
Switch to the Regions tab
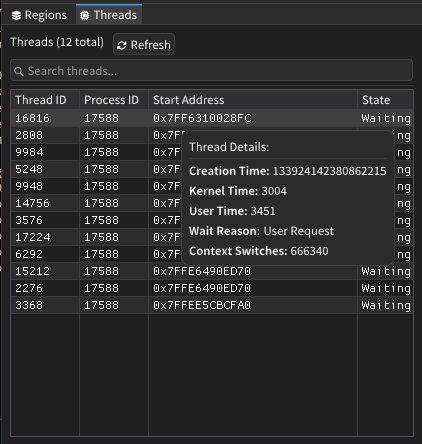pos(39,15)
